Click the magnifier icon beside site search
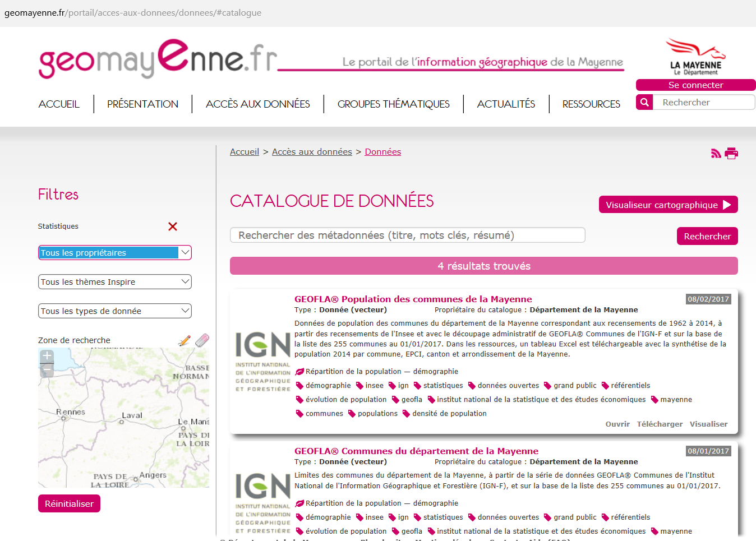 [x=644, y=102]
